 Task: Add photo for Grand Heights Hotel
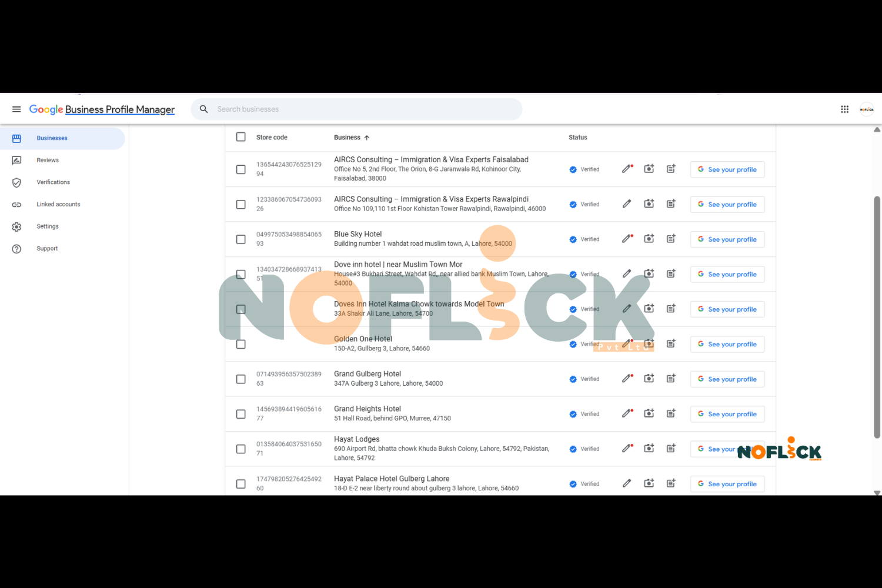point(649,413)
